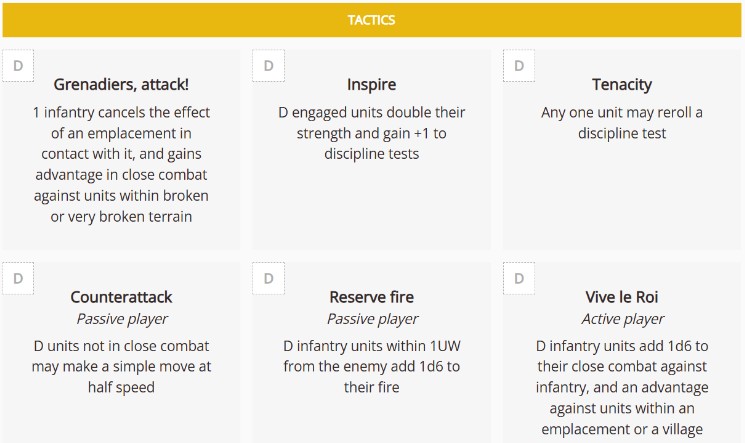Click the Tenacity description about rerolling discipline
745x443 pixels.
pyautogui.click(x=621, y=123)
